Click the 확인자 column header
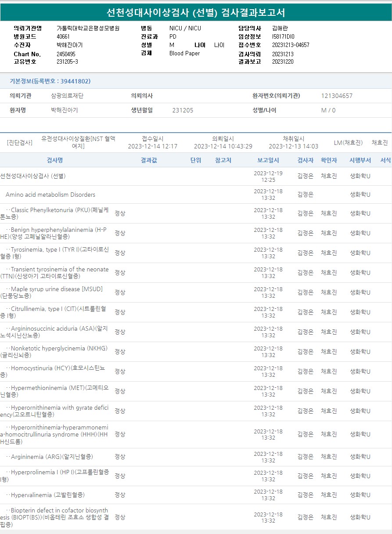The width and height of the screenshot is (392, 534). (x=329, y=160)
